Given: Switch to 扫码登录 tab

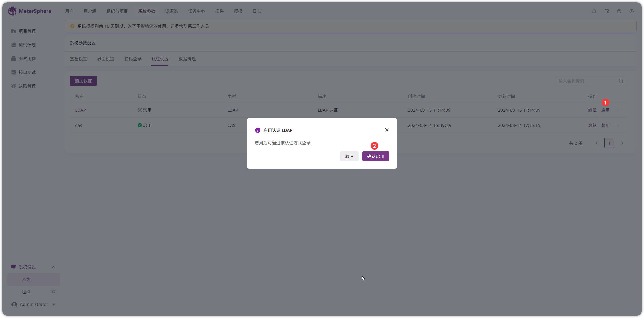Looking at the screenshot, I should [x=133, y=59].
